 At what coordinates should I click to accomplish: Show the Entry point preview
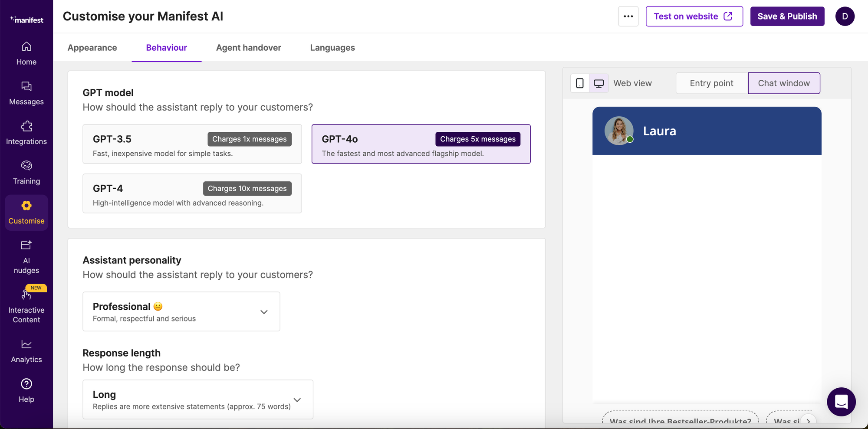[712, 83]
